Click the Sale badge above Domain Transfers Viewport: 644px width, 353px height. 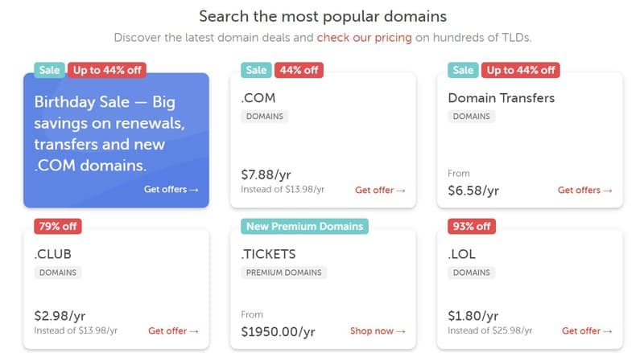tap(464, 70)
